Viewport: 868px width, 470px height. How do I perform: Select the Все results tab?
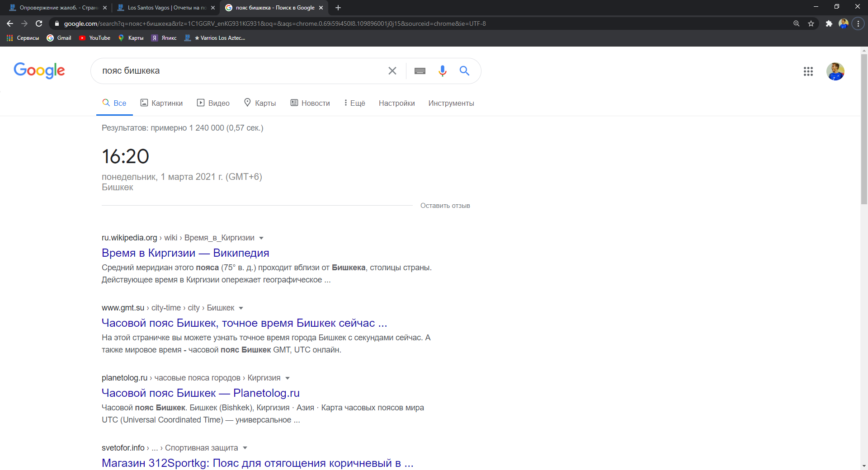114,103
